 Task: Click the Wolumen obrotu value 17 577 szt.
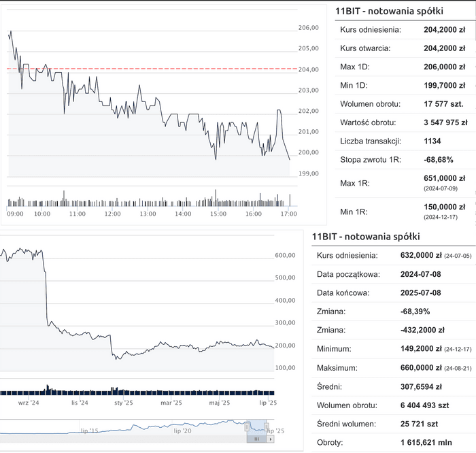coord(443,104)
